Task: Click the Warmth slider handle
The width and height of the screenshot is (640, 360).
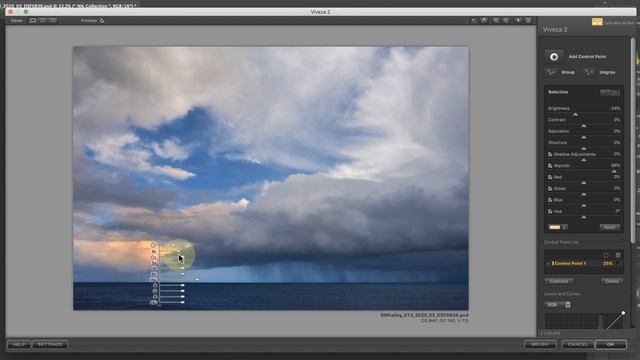Action: pyautogui.click(x=614, y=172)
